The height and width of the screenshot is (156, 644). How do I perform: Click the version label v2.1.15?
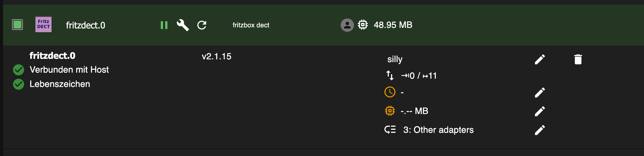216,56
